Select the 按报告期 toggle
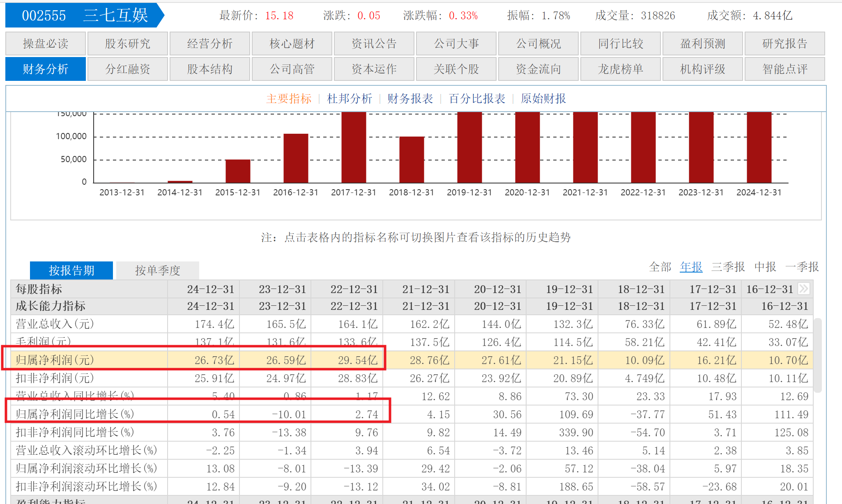This screenshot has height=504, width=842. point(71,270)
